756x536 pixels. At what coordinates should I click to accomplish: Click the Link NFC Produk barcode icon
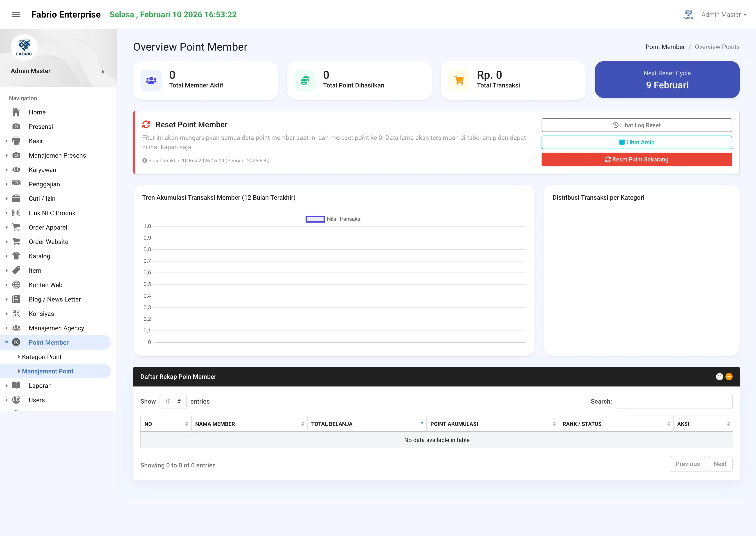16,212
